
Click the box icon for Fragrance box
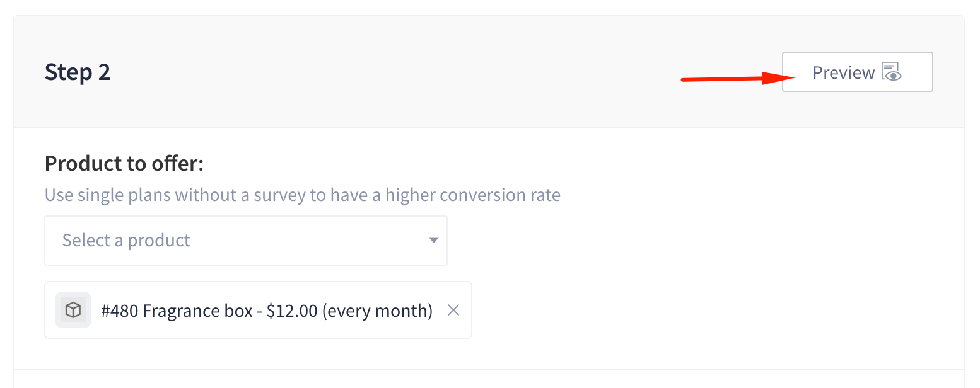coord(73,310)
